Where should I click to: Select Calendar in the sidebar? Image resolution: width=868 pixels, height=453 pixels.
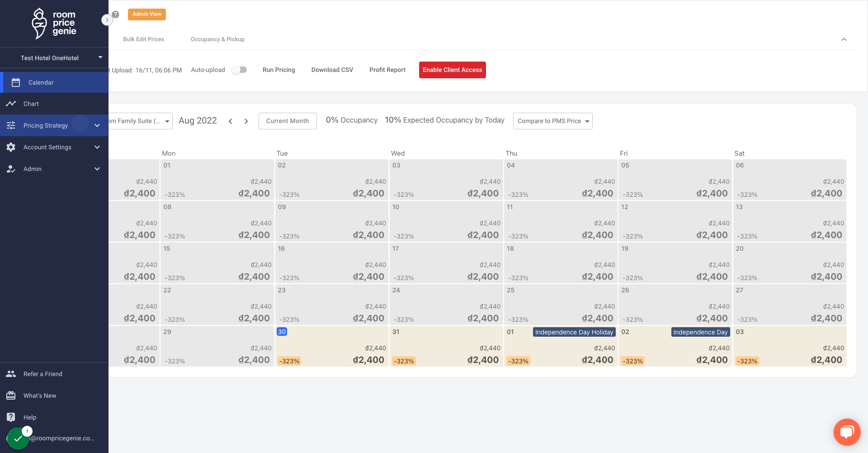[x=54, y=82]
